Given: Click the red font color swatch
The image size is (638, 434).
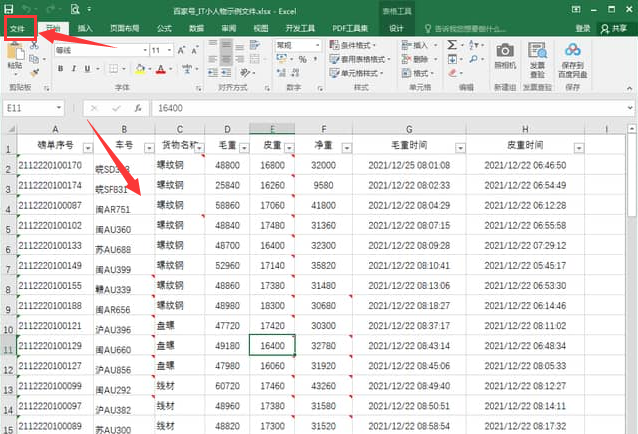Looking at the screenshot, I should (x=160, y=70).
